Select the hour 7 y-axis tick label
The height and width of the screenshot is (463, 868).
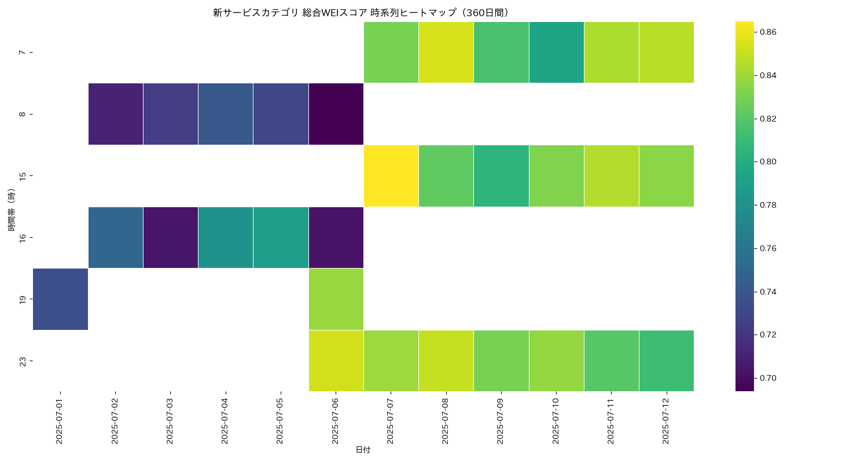point(23,52)
